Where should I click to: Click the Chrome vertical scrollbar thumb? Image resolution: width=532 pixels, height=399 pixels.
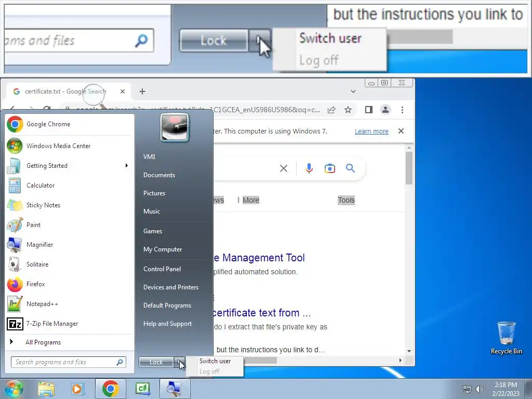pos(409,168)
